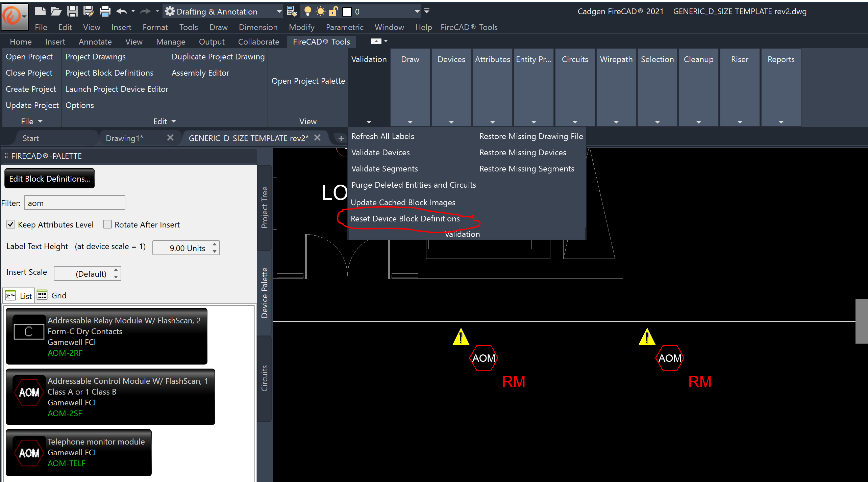Click Assembly Editor button
Image resolution: width=868 pixels, height=482 pixels.
(x=200, y=73)
